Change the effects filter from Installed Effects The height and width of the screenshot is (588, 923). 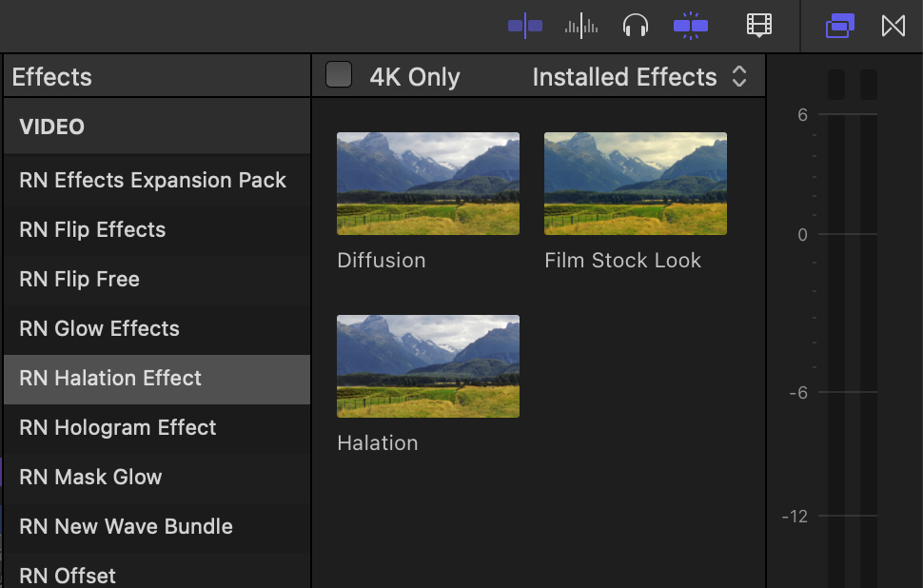tap(624, 76)
